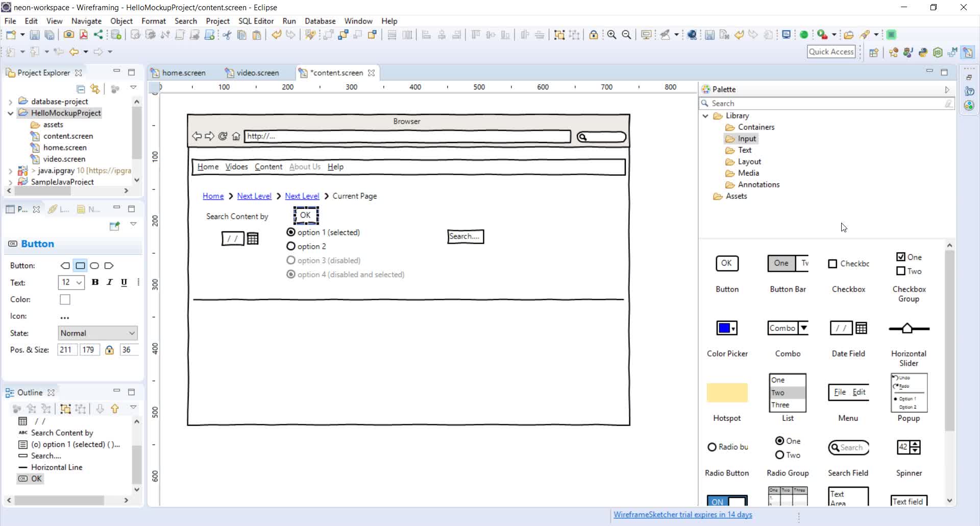The height and width of the screenshot is (526, 980).
Task: Click the screenshot export camera icon in toolbar
Action: pos(69,34)
